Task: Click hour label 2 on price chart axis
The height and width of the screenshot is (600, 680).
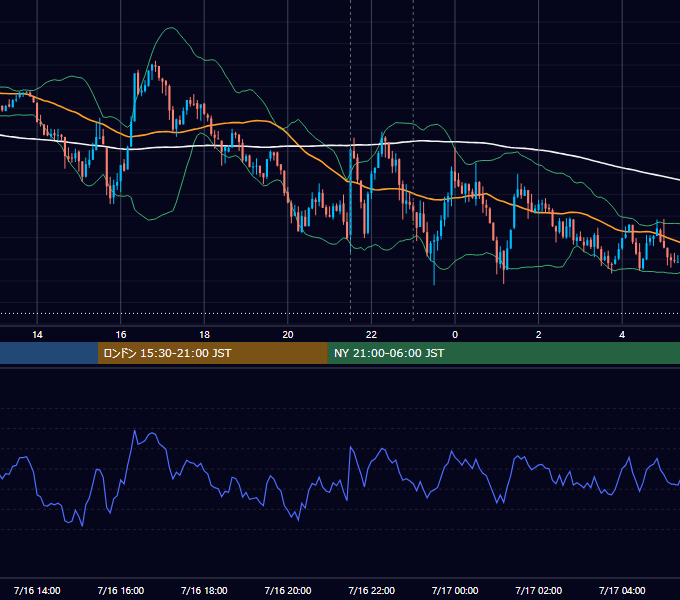Action: pyautogui.click(x=539, y=335)
